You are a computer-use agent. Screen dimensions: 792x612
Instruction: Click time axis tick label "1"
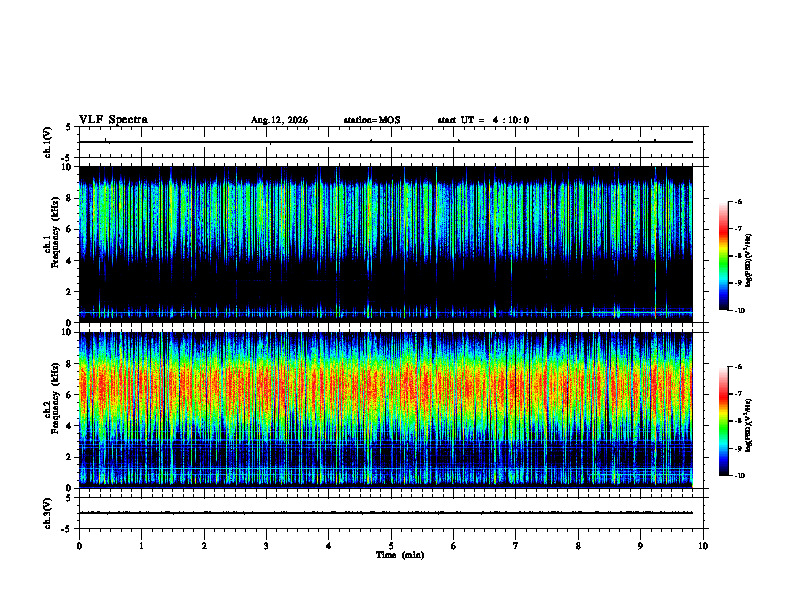point(141,546)
